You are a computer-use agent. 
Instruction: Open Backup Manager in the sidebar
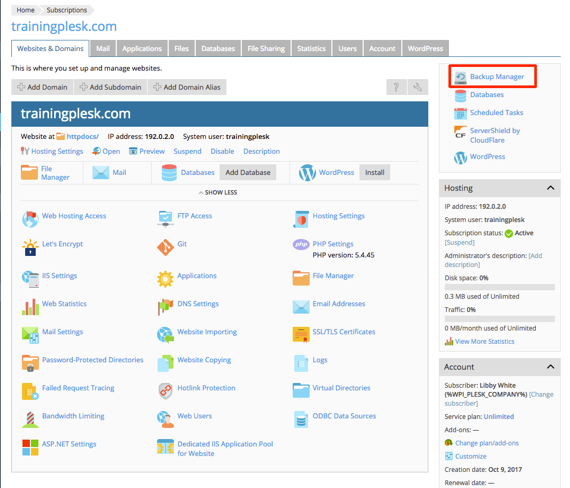pos(497,76)
